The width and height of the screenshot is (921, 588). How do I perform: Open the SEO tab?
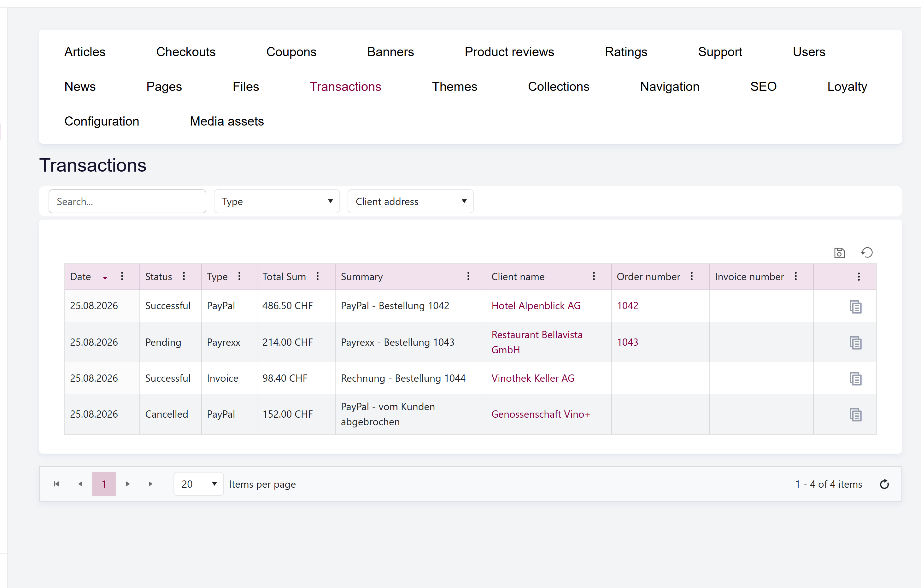763,86
